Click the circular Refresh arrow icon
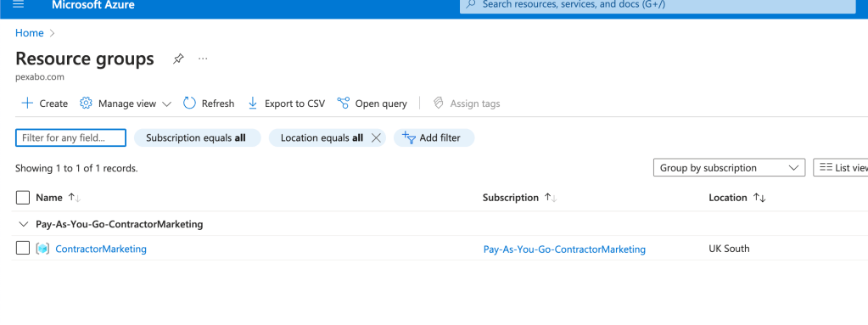The width and height of the screenshot is (868, 325). click(x=189, y=103)
